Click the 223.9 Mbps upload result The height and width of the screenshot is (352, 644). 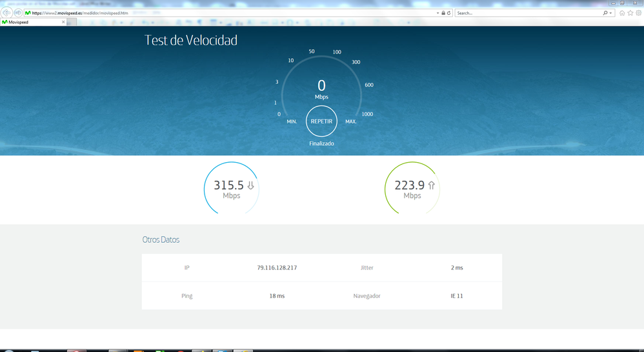(412, 190)
